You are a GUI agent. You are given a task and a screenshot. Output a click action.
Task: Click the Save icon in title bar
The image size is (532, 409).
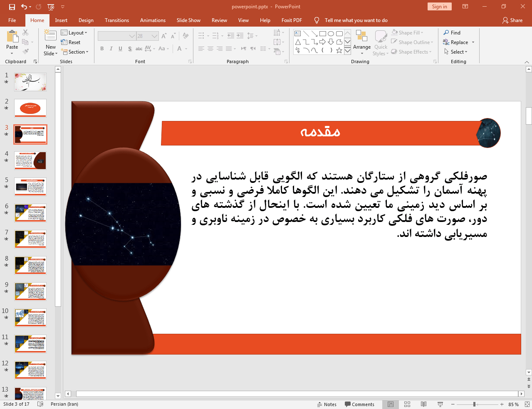[x=12, y=7]
